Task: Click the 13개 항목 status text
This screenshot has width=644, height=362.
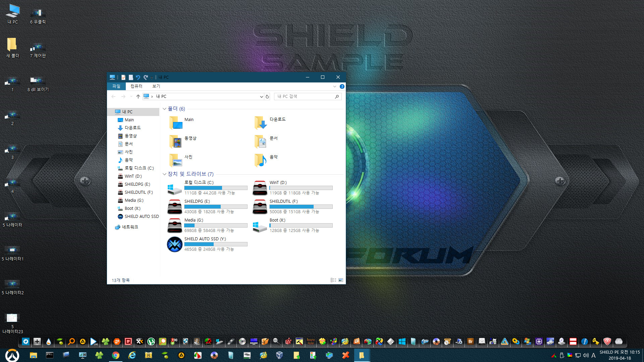Action: 121,281
